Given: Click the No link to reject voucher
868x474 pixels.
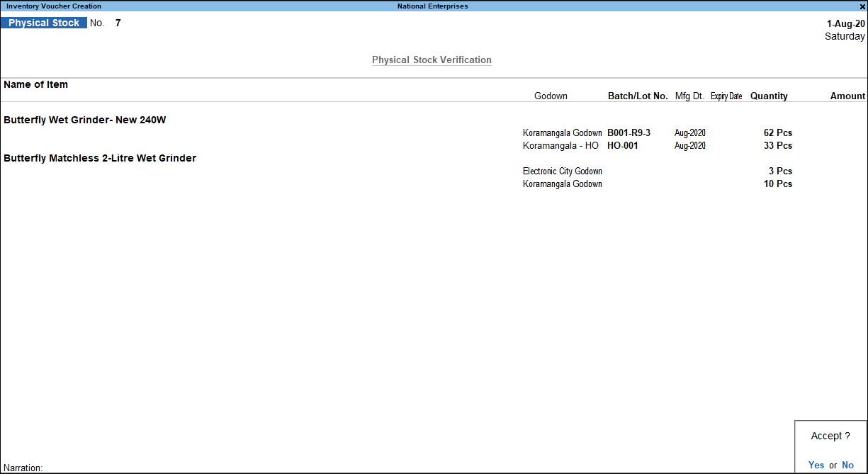Looking at the screenshot, I should click(x=847, y=465).
